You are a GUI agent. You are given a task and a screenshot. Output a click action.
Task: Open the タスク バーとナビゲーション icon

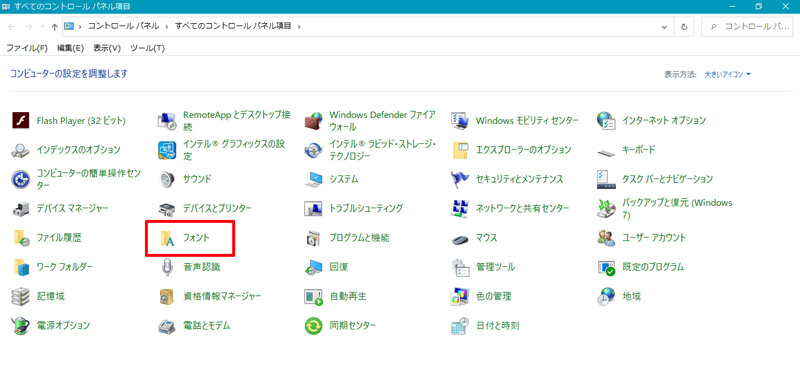(606, 179)
